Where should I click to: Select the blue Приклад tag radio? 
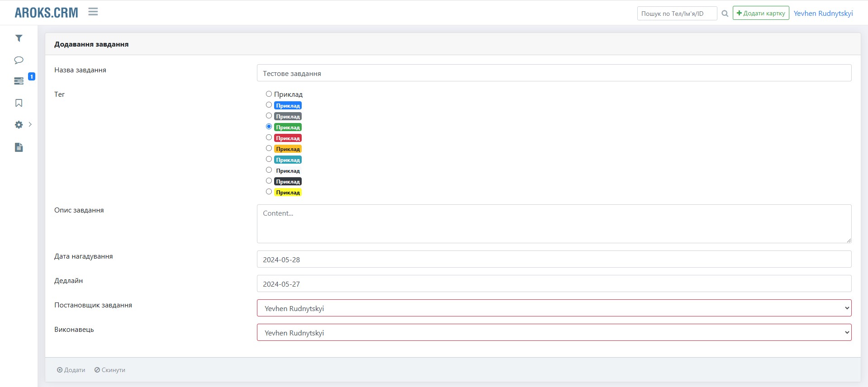pyautogui.click(x=269, y=105)
